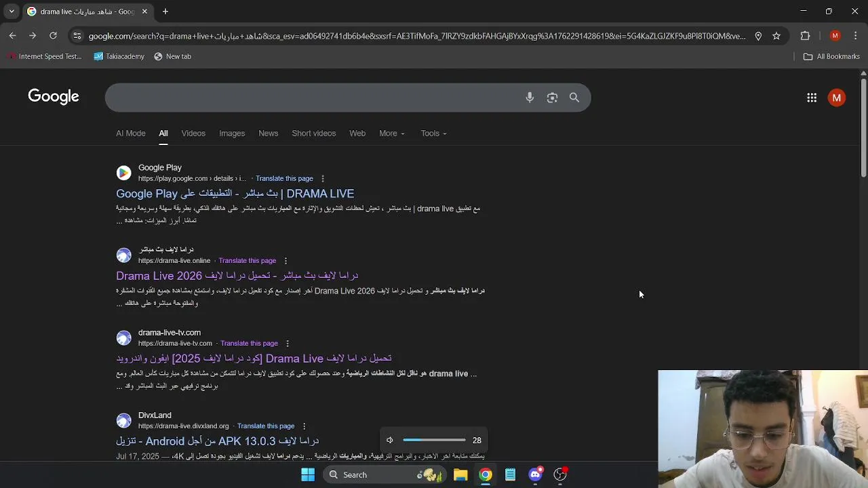The image size is (868, 488).
Task: Click the https://drama-live.online URL text
Action: 174,261
